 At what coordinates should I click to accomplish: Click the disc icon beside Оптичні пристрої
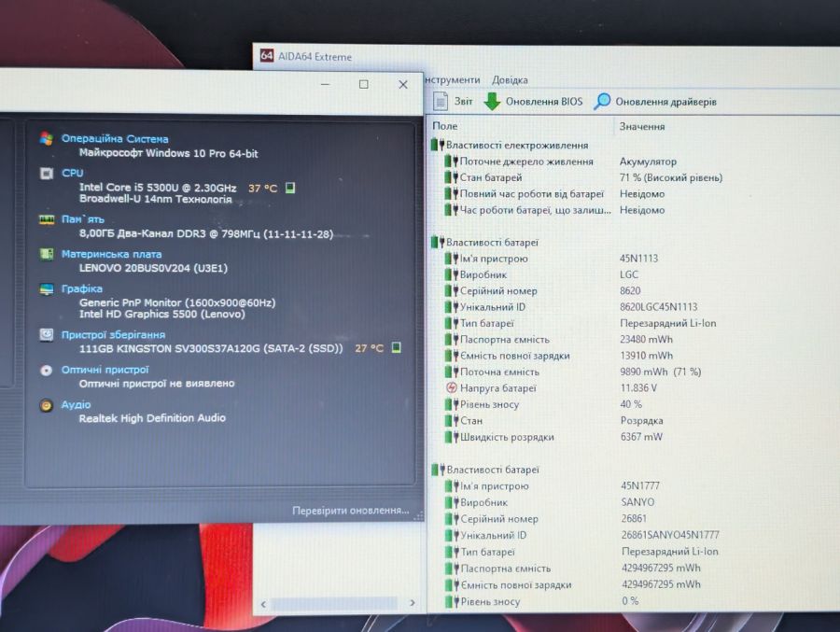(47, 370)
